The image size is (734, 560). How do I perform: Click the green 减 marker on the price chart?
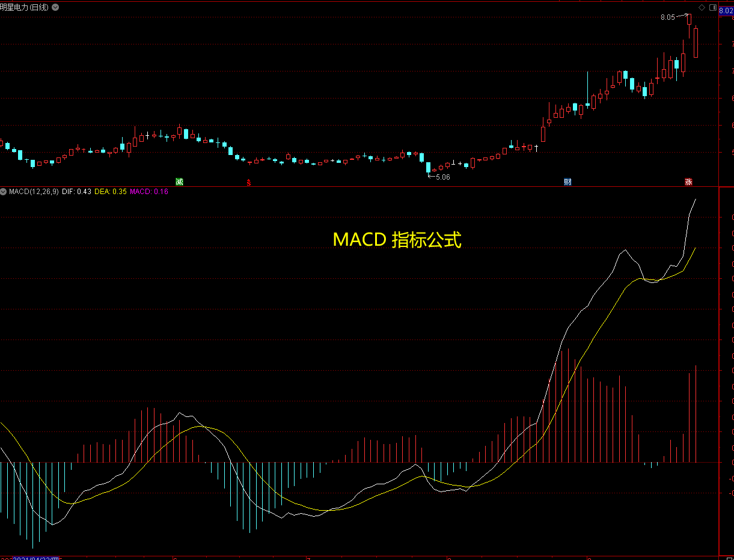pyautogui.click(x=180, y=181)
